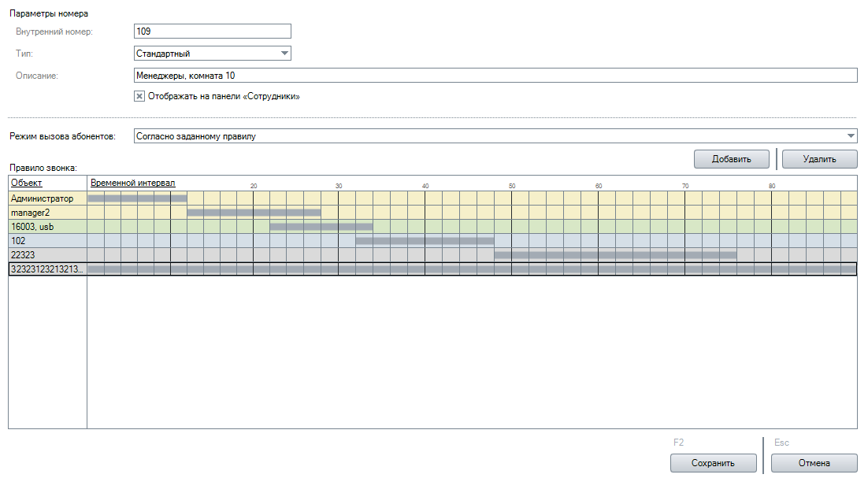Image resolution: width=868 pixels, height=478 pixels.
Task: Click the manager2 gray interval bar
Action: click(254, 213)
